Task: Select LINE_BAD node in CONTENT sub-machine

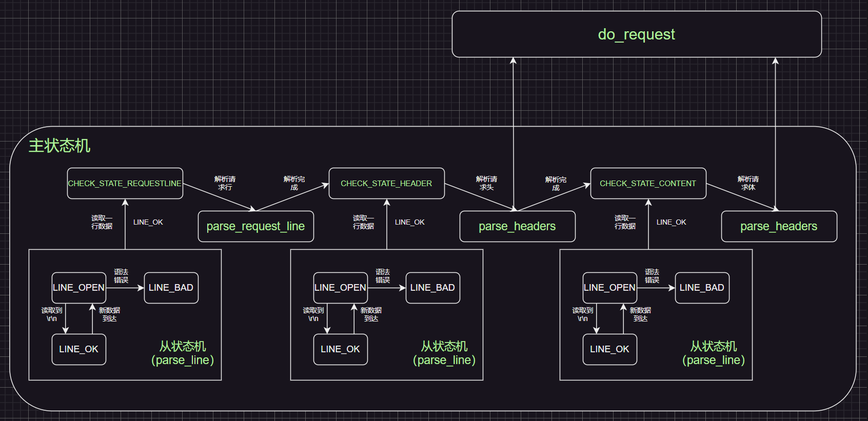Action: click(702, 288)
